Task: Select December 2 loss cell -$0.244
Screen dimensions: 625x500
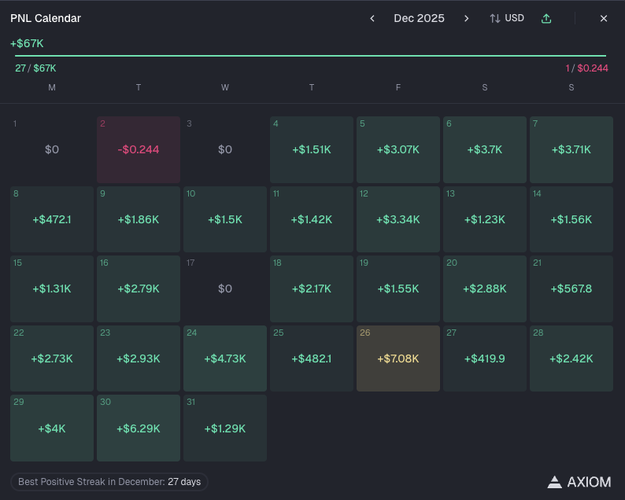Action: pos(138,150)
